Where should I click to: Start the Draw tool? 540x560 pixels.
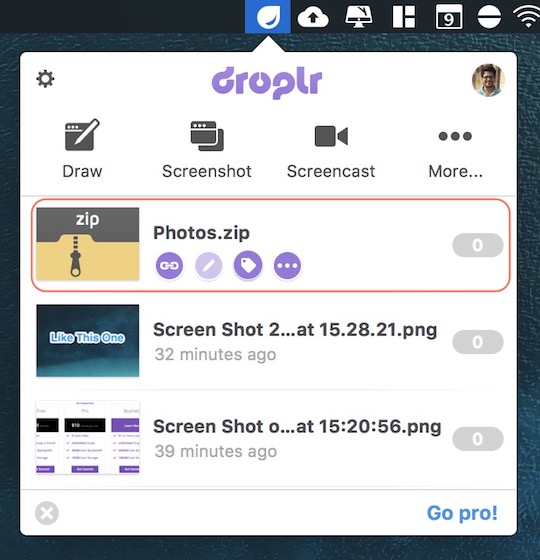coord(82,149)
